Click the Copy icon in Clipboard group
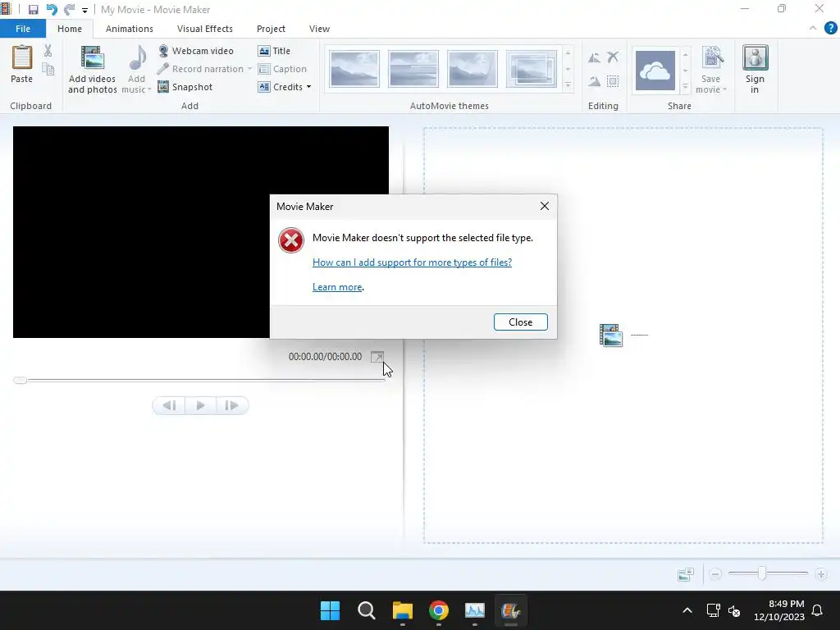Viewport: 840px width, 630px height. [x=48, y=69]
